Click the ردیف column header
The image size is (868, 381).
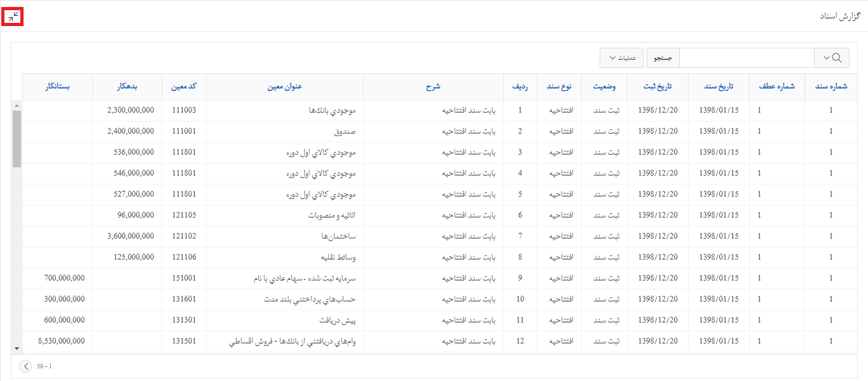[x=520, y=87]
